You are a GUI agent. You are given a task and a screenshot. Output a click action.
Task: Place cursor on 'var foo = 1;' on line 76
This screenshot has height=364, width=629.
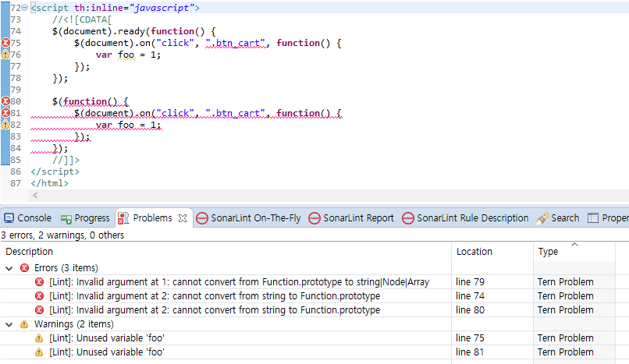click(x=128, y=55)
